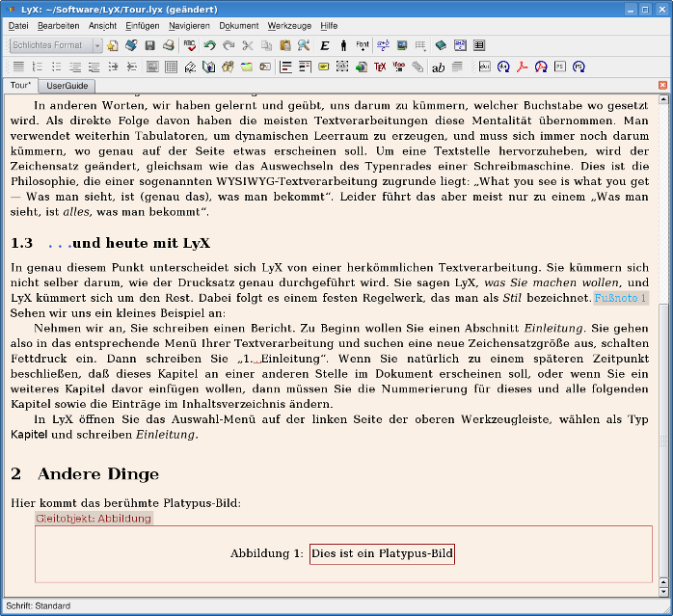Expand the Fußnote 1 footnote inset
This screenshot has height=616, width=673.
(x=621, y=298)
